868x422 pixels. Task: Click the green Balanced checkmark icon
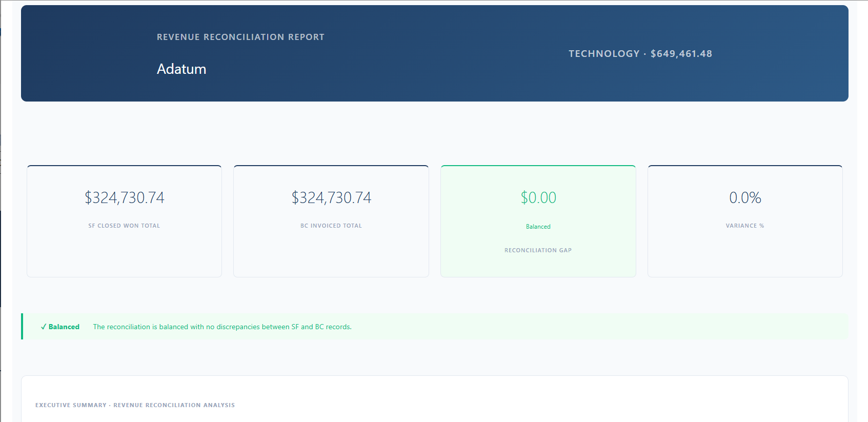click(x=44, y=327)
